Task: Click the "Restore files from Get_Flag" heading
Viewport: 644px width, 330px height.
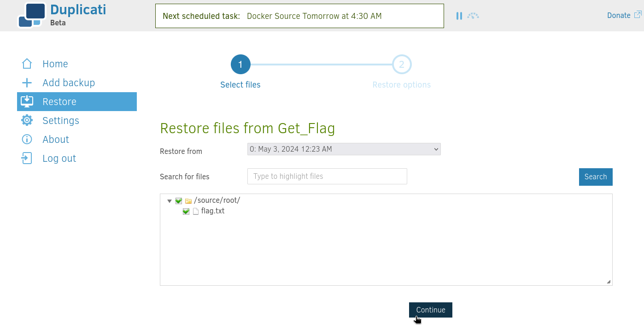Action: click(x=247, y=128)
